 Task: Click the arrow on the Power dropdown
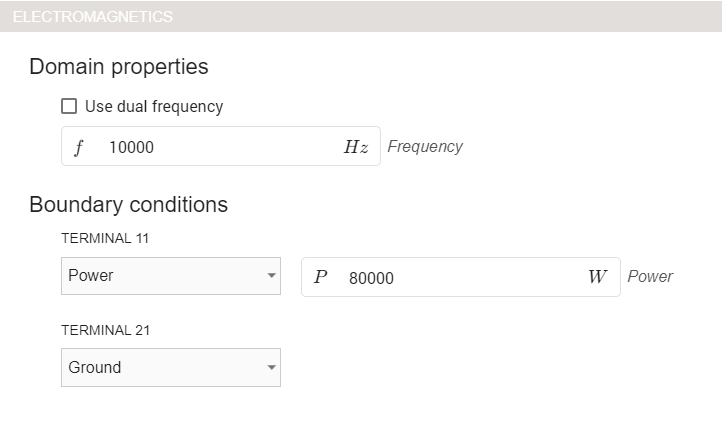coord(271,276)
